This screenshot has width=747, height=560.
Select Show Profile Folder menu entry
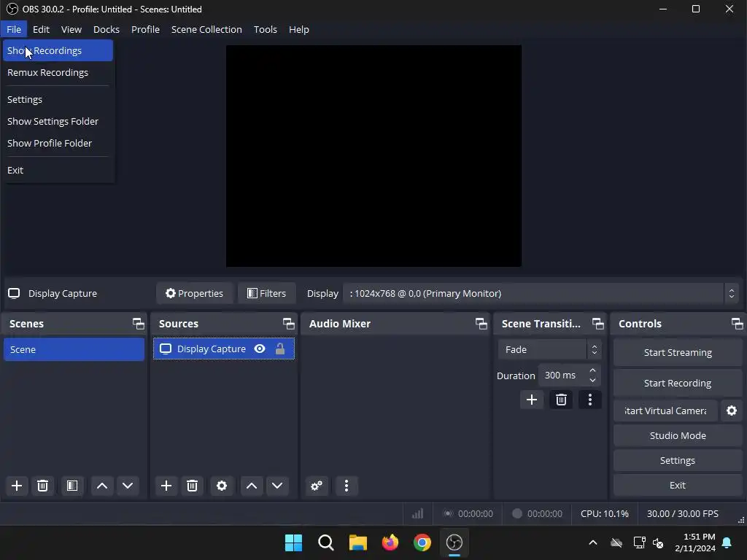(x=58, y=144)
